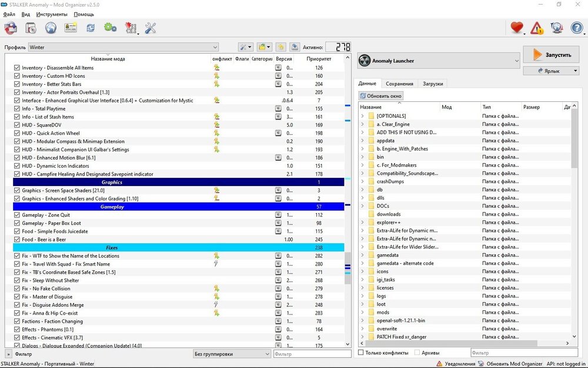The width and height of the screenshot is (588, 368).
Task: Click the 'Обновить окно' refresh button
Action: click(x=381, y=95)
